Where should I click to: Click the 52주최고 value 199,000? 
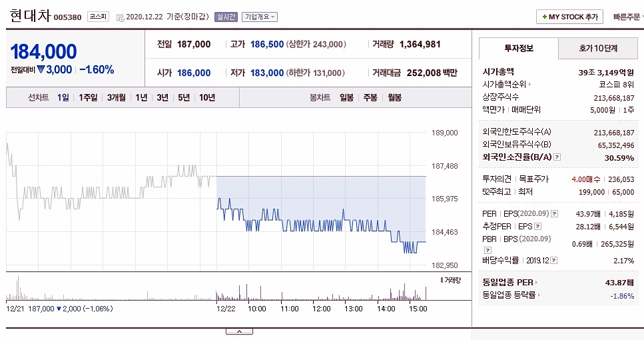pos(591,192)
